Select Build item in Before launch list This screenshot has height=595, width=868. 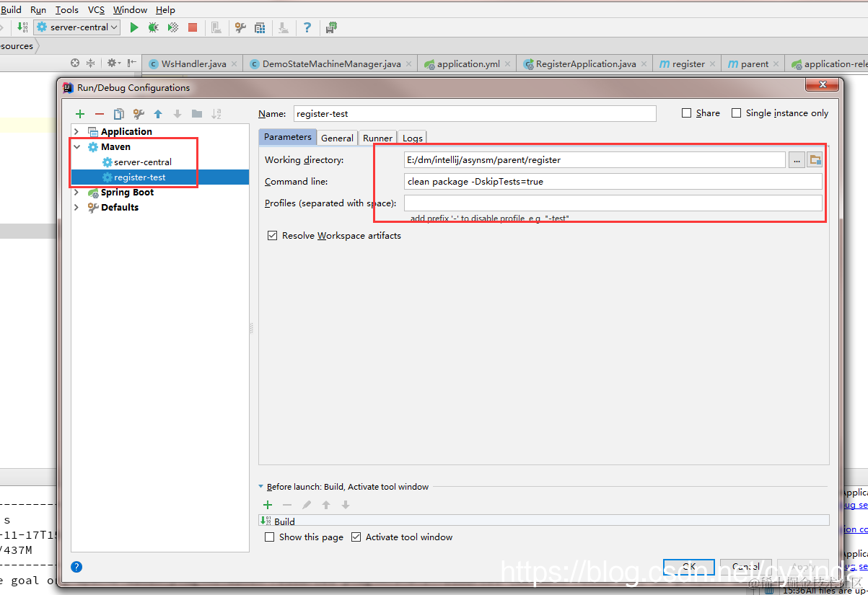click(x=544, y=521)
